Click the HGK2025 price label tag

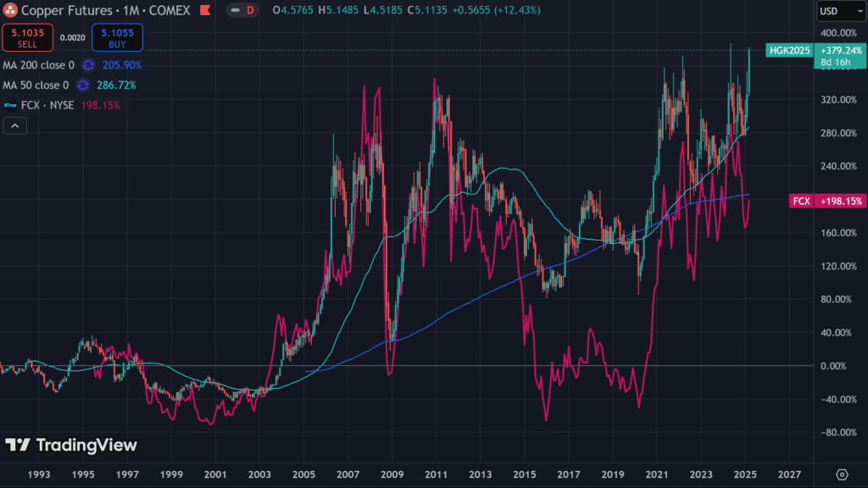789,50
